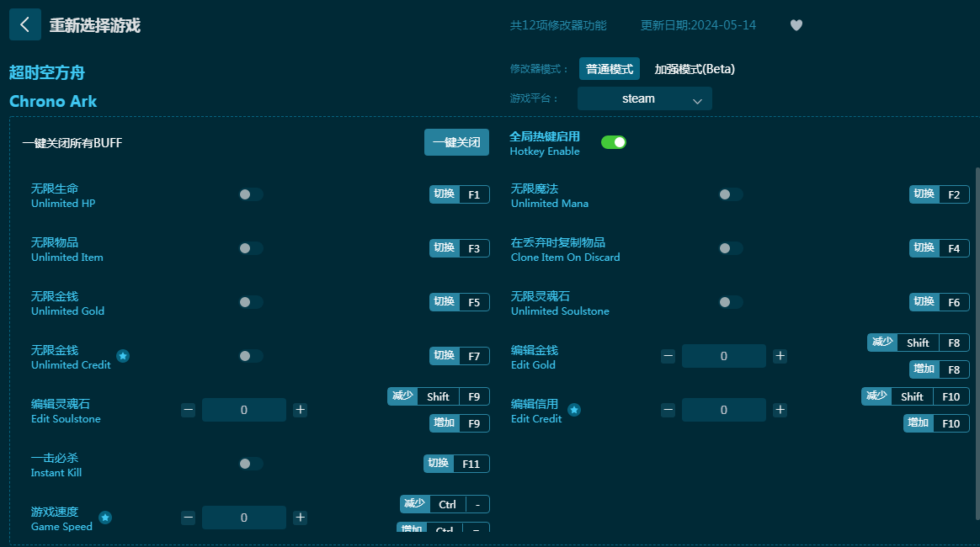This screenshot has width=980, height=547.
Task: Click 切换 F2 hotkey button
Action: point(940,195)
